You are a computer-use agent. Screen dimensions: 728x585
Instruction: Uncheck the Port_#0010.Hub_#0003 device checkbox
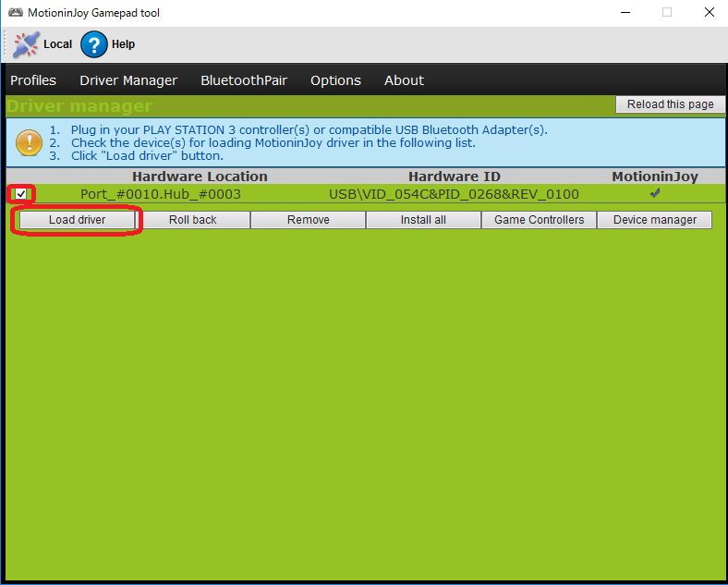pyautogui.click(x=20, y=193)
